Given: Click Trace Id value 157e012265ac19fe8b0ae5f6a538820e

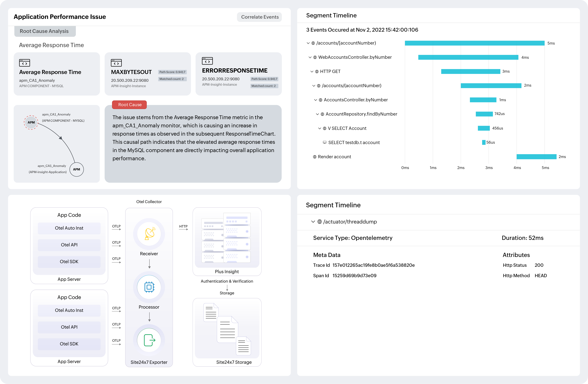Looking at the screenshot, I should (374, 265).
